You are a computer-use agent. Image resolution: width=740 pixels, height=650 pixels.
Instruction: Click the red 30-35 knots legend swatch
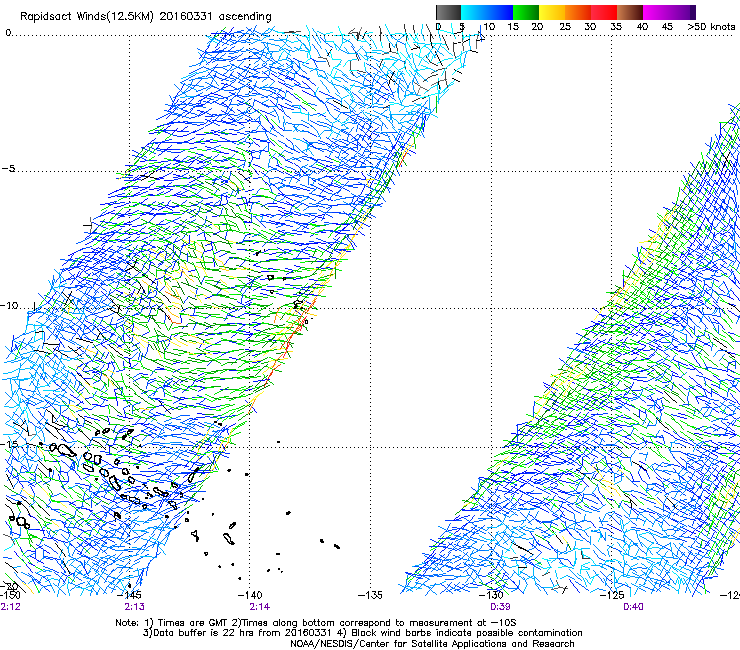coord(604,12)
